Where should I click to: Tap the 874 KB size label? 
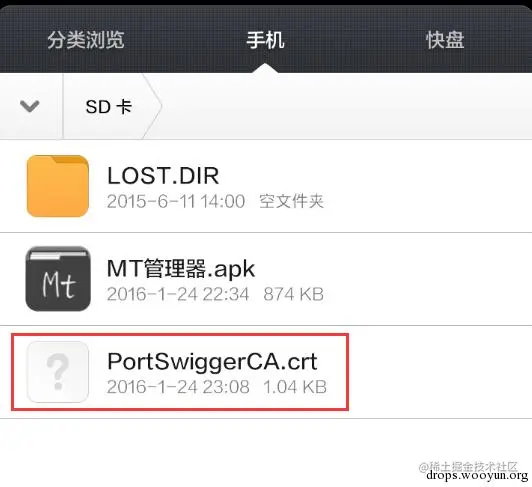click(293, 294)
